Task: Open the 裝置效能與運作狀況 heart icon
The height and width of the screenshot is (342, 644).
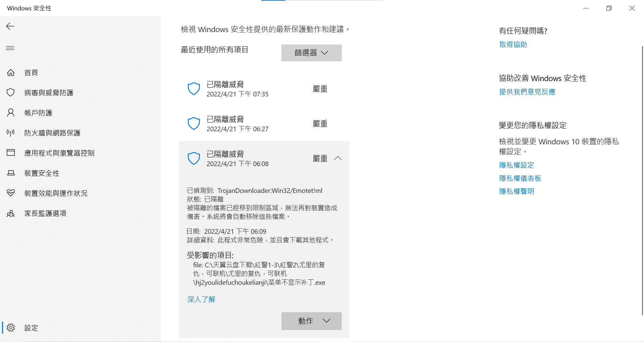Action: (11, 193)
